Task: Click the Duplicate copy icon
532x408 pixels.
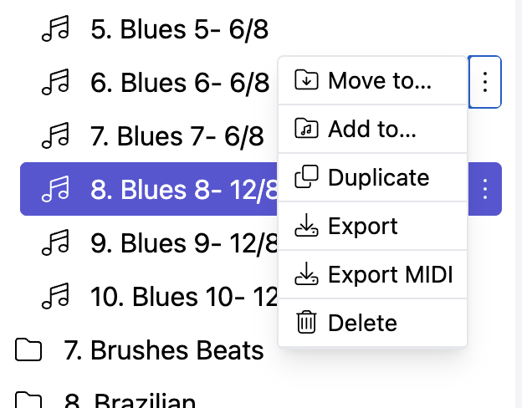Action: pos(307,178)
